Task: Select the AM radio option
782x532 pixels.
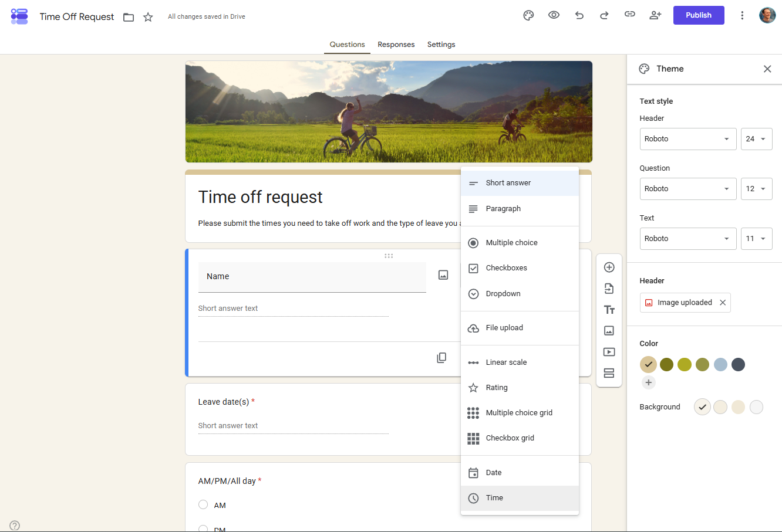Action: (203, 504)
